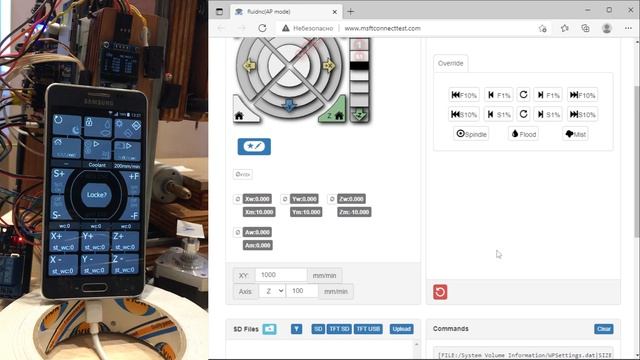This screenshot has width=640, height=360.
Task: Click the Ym:10.000 machine position label
Action: click(306, 212)
